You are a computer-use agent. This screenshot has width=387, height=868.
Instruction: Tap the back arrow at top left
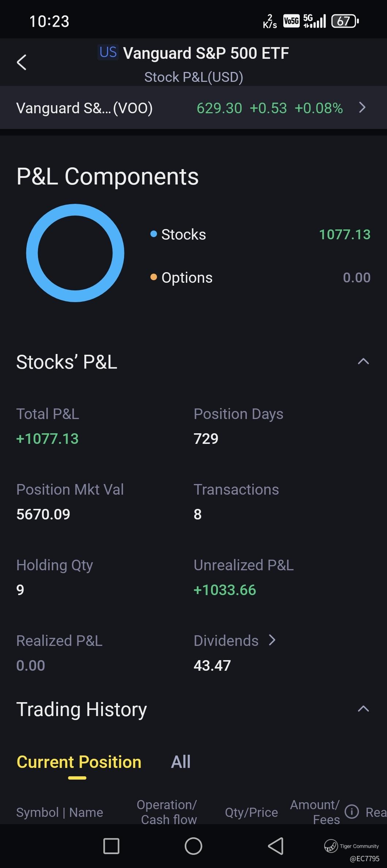[22, 62]
